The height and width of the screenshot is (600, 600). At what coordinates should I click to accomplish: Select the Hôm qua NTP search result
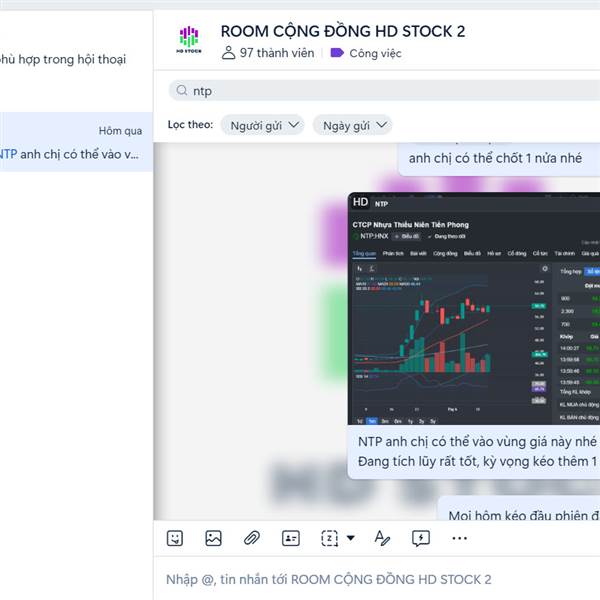[x=73, y=142]
